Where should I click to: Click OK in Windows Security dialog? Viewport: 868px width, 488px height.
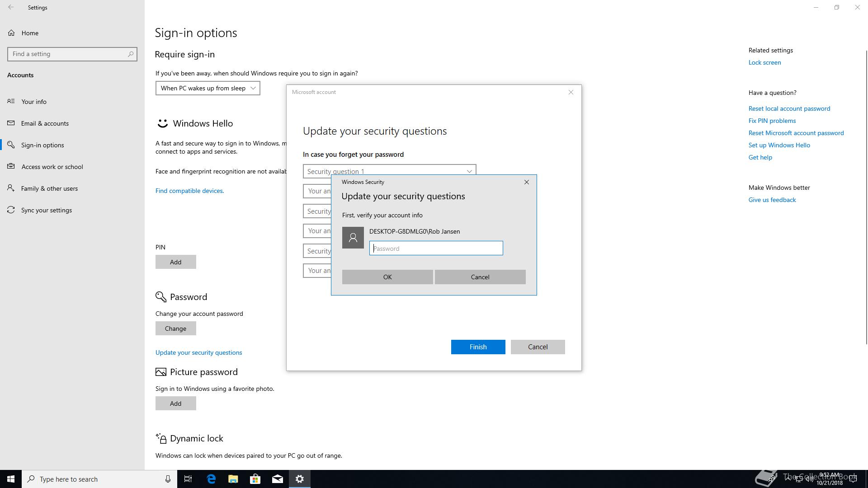point(387,277)
